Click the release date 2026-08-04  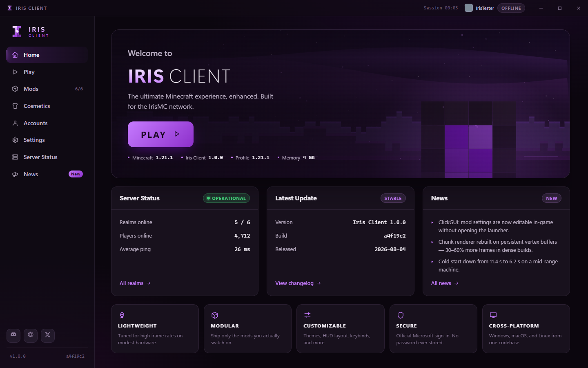(390, 249)
